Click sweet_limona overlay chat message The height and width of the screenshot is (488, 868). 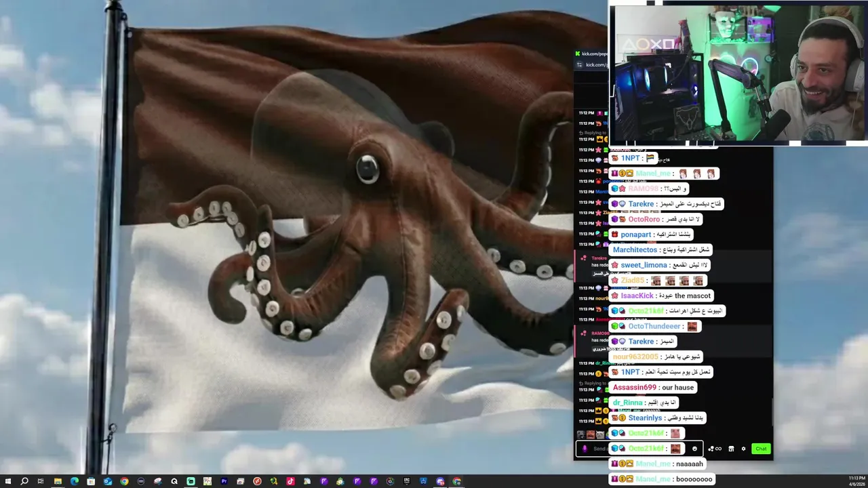point(660,265)
